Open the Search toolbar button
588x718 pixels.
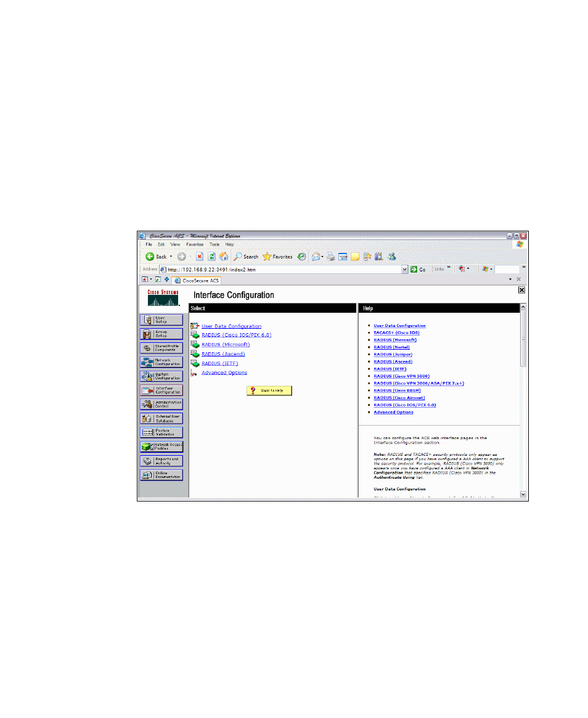[246, 257]
